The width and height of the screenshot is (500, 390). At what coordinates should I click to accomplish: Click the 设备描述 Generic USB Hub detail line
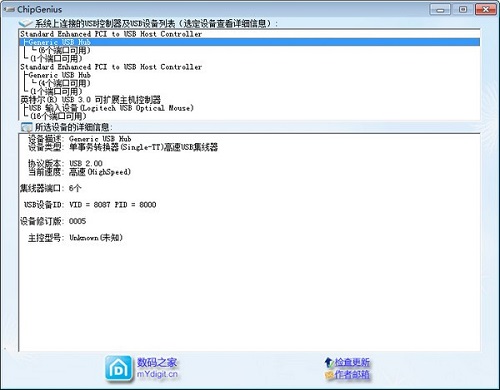click(80, 139)
